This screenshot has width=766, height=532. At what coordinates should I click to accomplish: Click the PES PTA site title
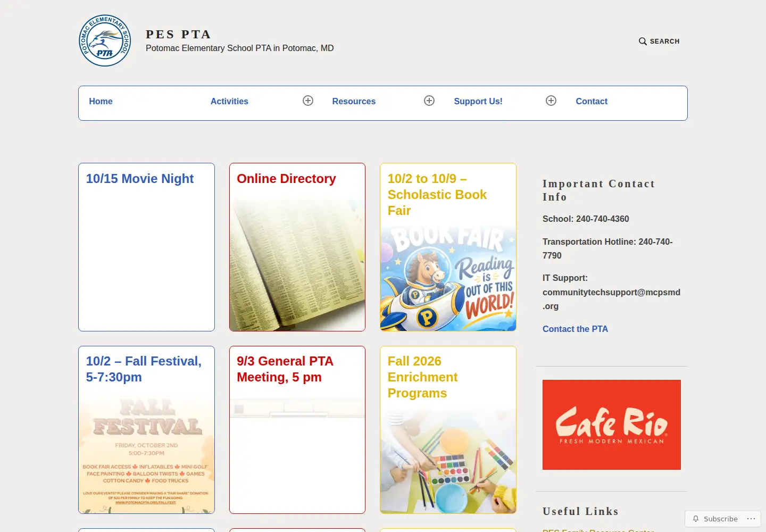point(179,35)
